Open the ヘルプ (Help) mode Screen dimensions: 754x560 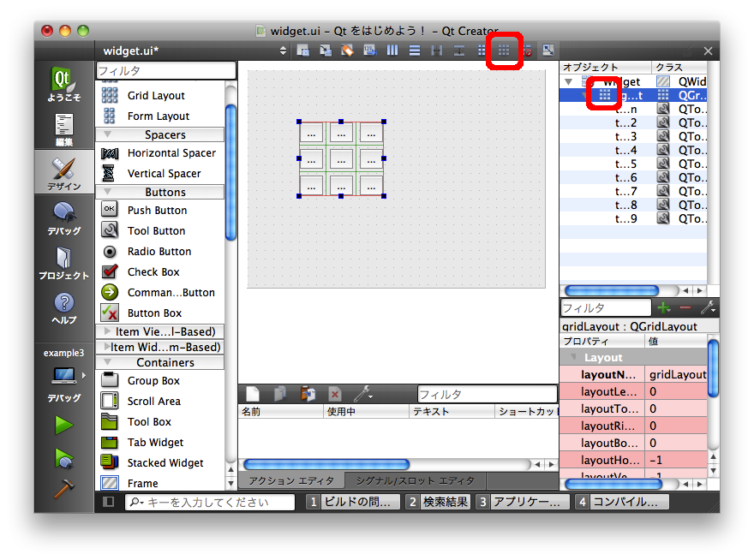(x=64, y=307)
